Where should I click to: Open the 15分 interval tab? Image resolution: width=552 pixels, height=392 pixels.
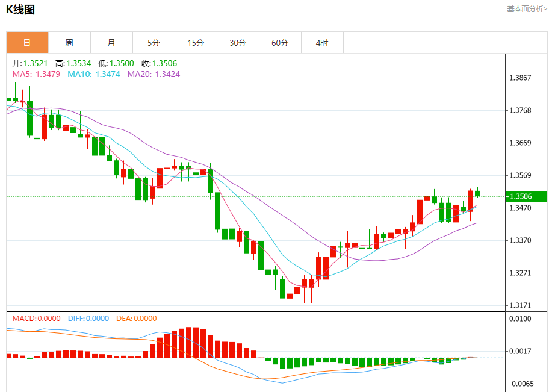click(196, 43)
